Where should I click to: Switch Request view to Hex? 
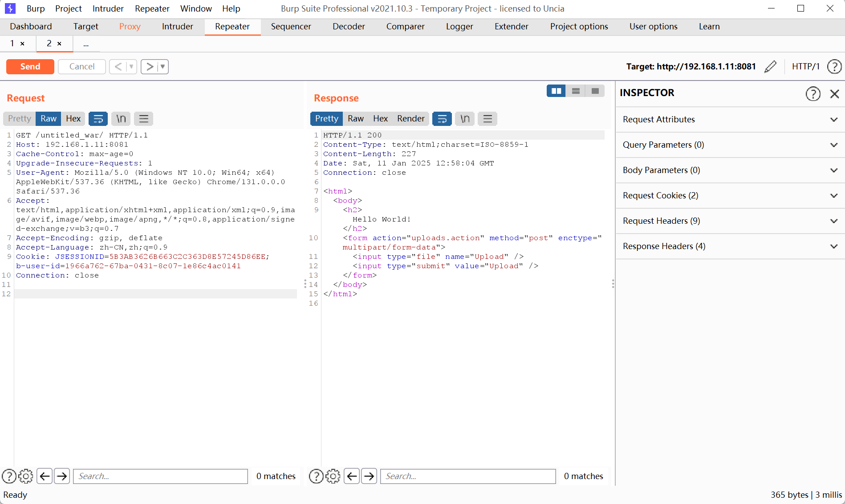73,119
